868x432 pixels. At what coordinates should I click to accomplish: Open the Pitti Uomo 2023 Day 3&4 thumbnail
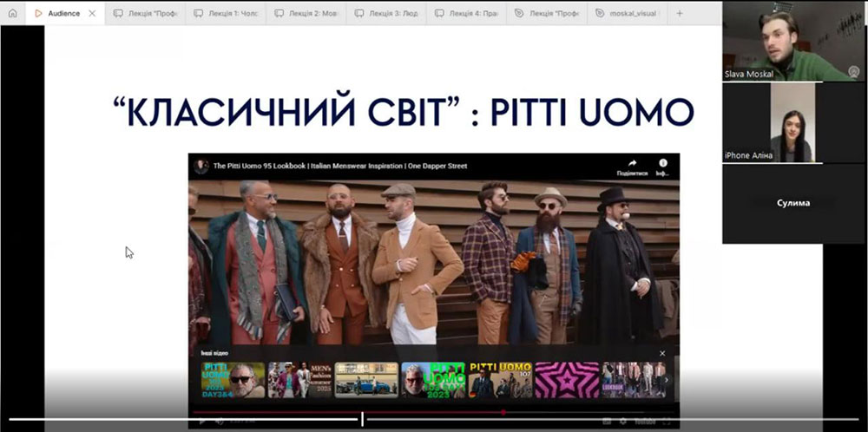pyautogui.click(x=233, y=379)
